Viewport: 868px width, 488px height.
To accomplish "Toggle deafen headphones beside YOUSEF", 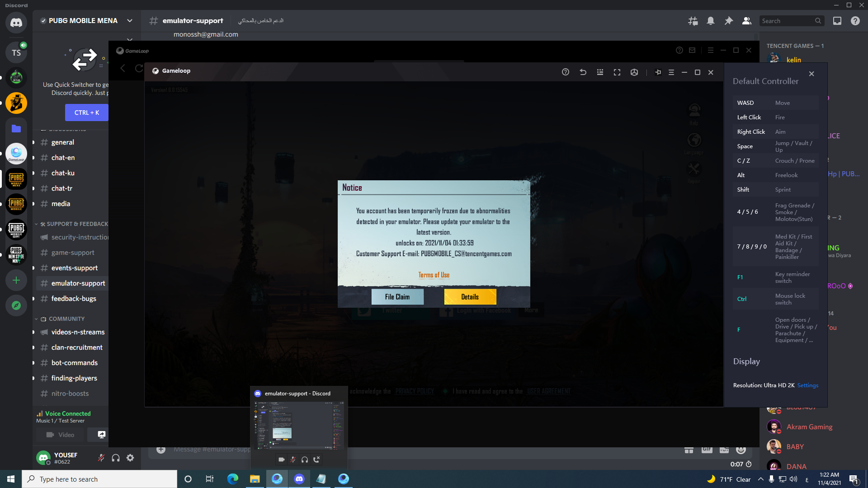I will tap(116, 458).
